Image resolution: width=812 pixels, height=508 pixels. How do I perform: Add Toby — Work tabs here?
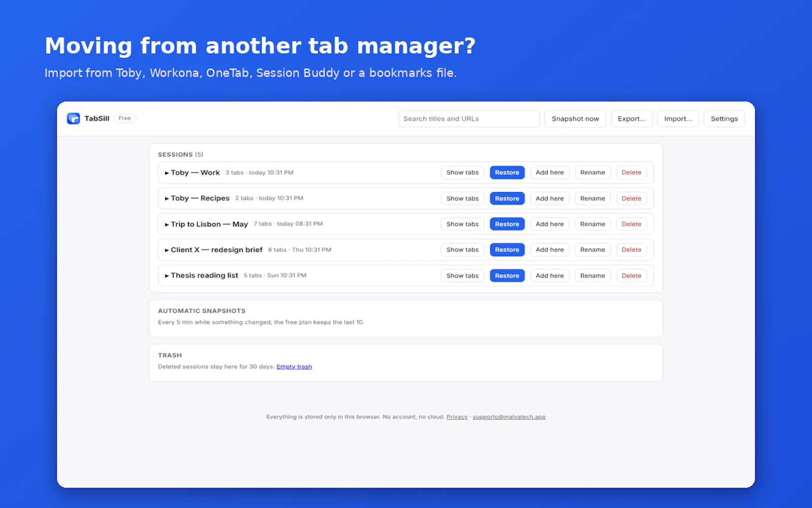(550, 173)
